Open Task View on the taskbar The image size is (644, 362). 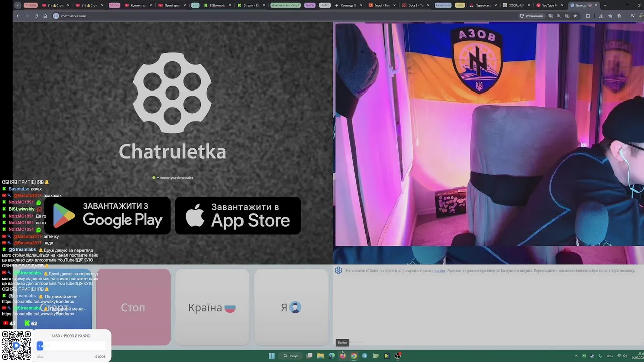click(310, 356)
